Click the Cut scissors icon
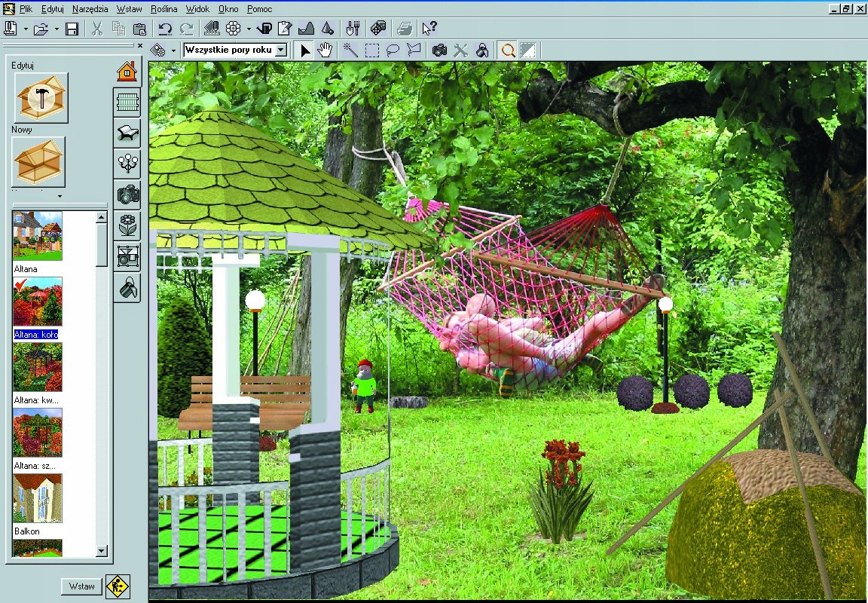868x603 pixels. (97, 28)
